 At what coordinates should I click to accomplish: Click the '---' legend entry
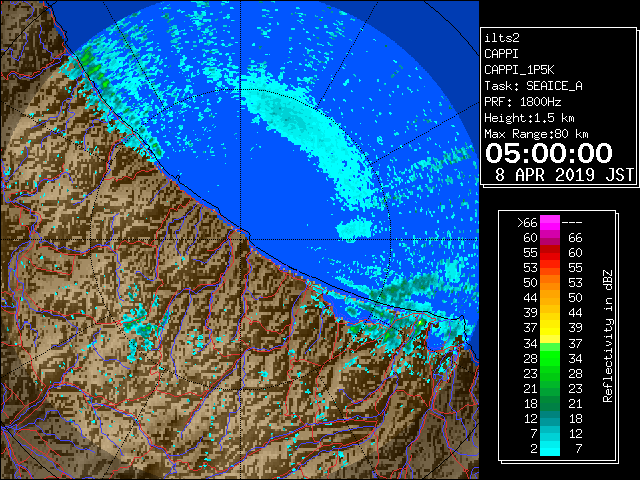(572, 223)
